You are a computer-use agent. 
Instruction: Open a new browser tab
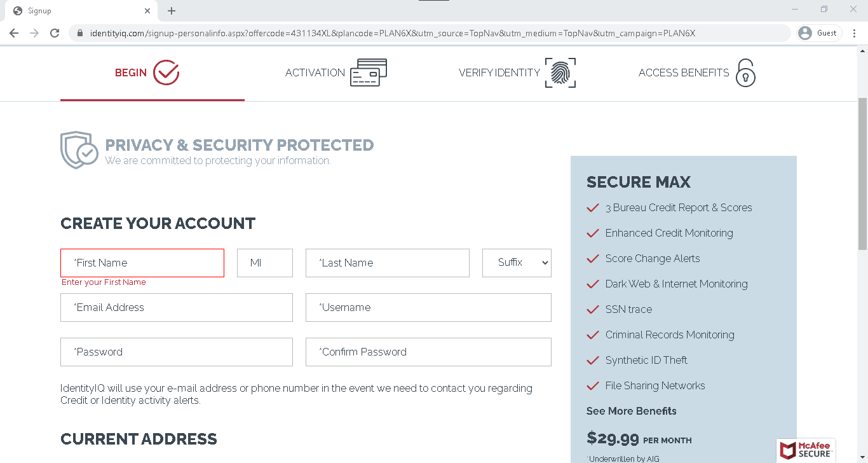171,10
